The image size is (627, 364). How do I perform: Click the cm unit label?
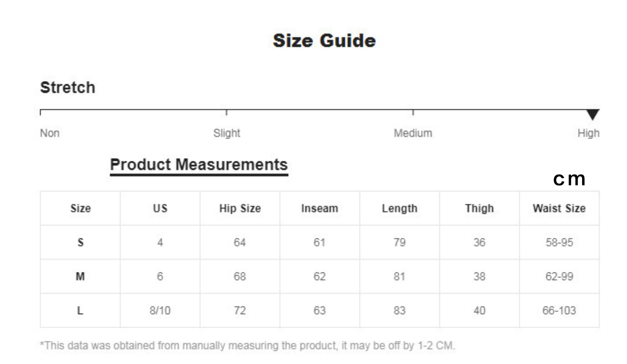pyautogui.click(x=569, y=180)
